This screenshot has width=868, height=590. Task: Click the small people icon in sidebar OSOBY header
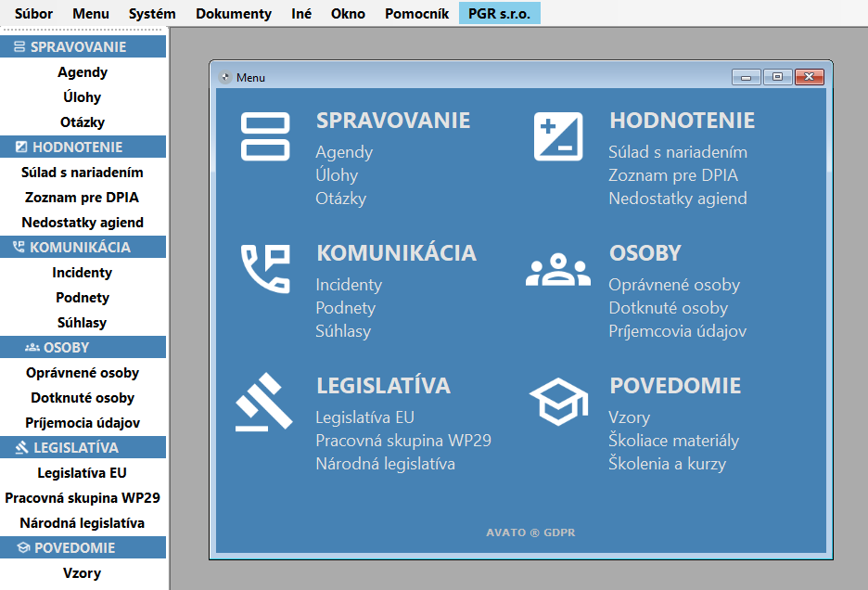(32, 347)
